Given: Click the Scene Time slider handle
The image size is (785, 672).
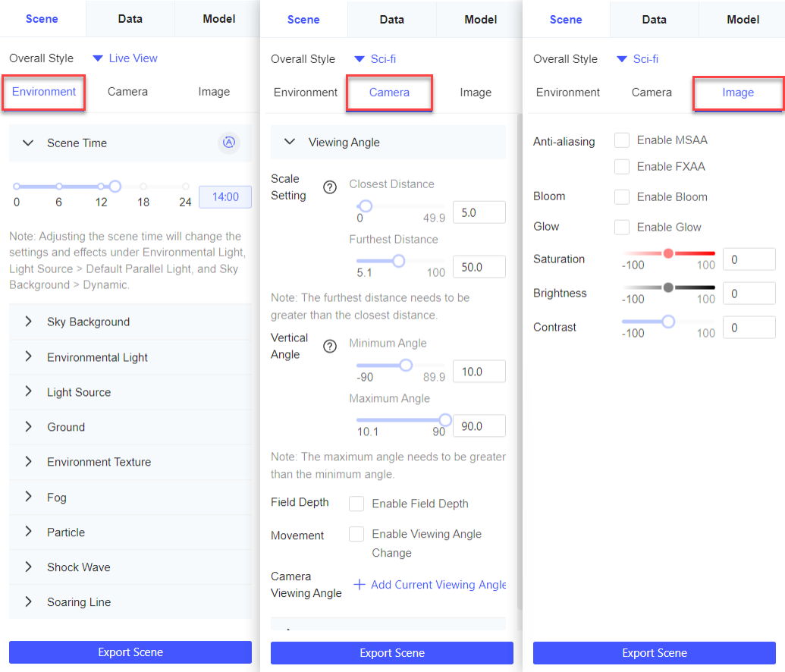Looking at the screenshot, I should click(115, 187).
